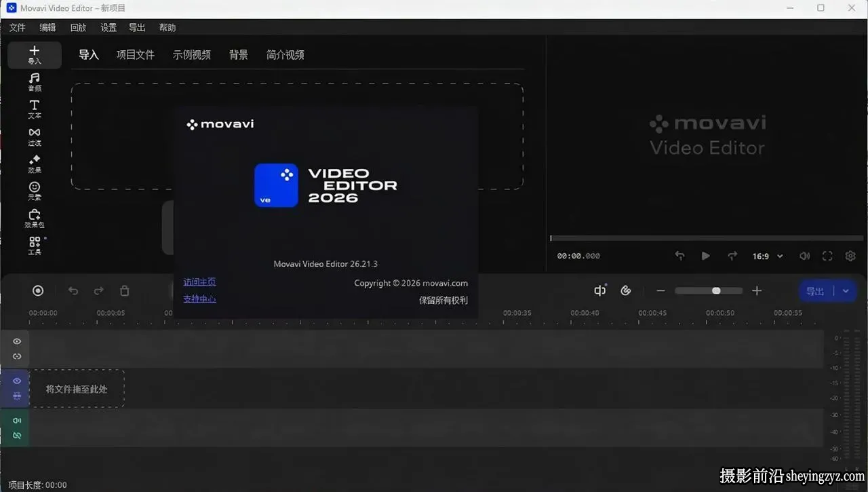Open the 工具 (Tools) sidebar panel
The width and height of the screenshot is (868, 492).
35,246
